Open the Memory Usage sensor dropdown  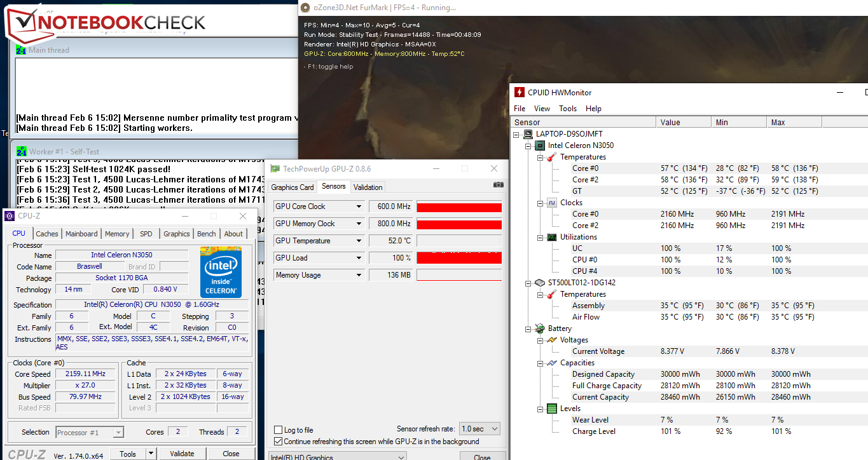359,275
